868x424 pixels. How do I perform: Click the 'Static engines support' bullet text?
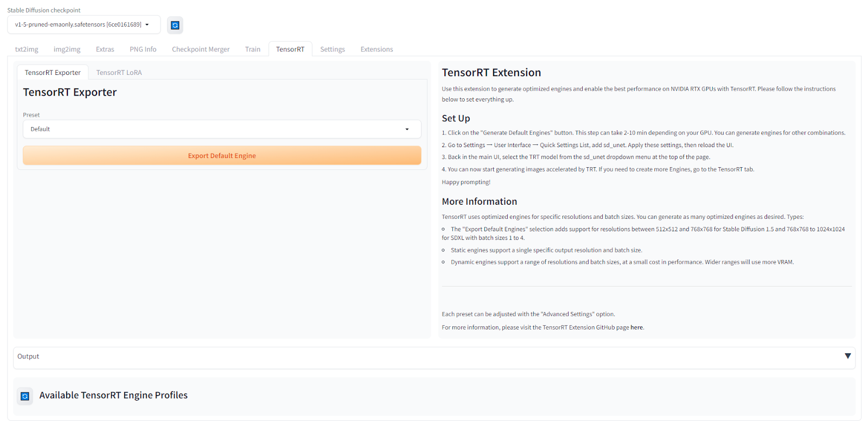click(546, 250)
